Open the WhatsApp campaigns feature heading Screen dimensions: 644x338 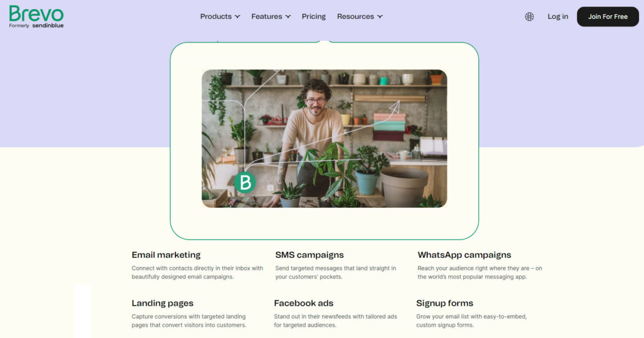click(x=464, y=255)
